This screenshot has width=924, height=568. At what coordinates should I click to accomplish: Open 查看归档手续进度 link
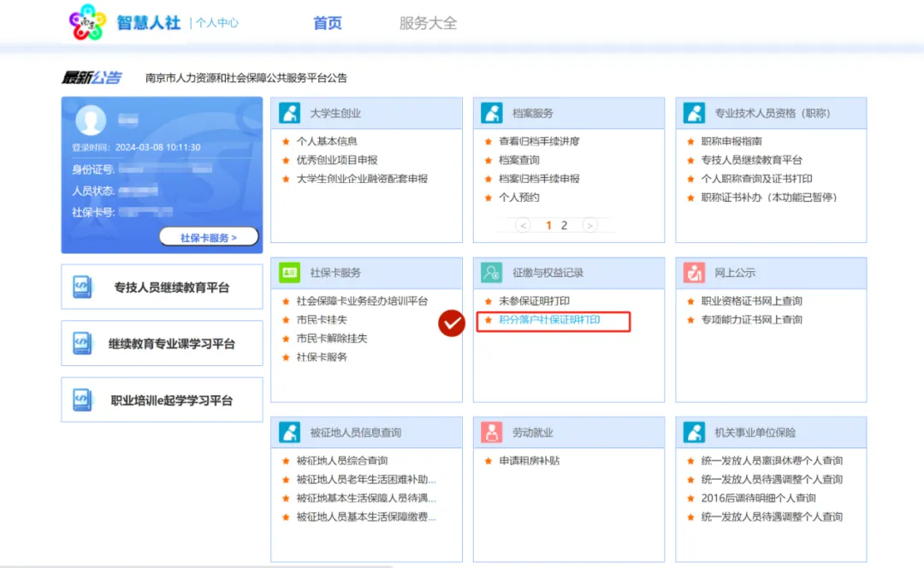539,141
